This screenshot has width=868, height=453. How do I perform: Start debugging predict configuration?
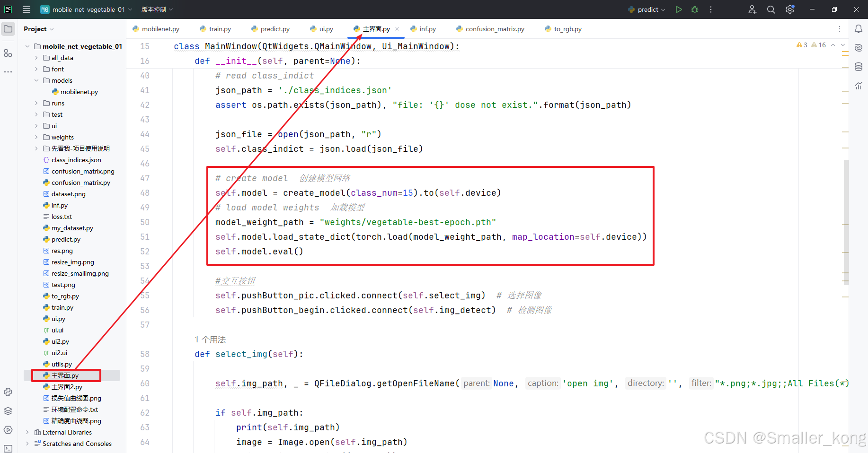click(x=695, y=9)
